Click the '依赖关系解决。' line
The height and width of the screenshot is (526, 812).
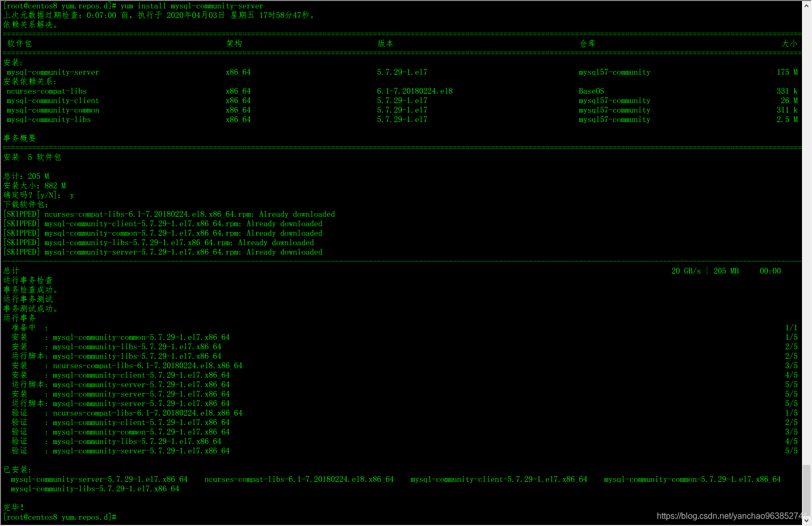point(31,25)
